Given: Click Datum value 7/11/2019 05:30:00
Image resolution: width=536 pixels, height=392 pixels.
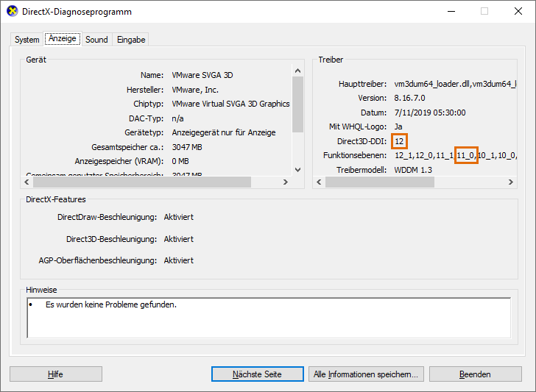Looking at the screenshot, I should pyautogui.click(x=430, y=113).
